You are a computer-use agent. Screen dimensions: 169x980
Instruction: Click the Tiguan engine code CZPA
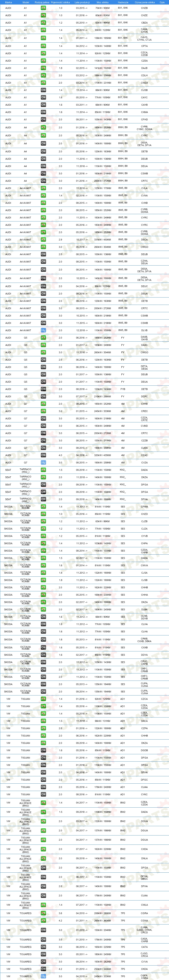[144, 729]
